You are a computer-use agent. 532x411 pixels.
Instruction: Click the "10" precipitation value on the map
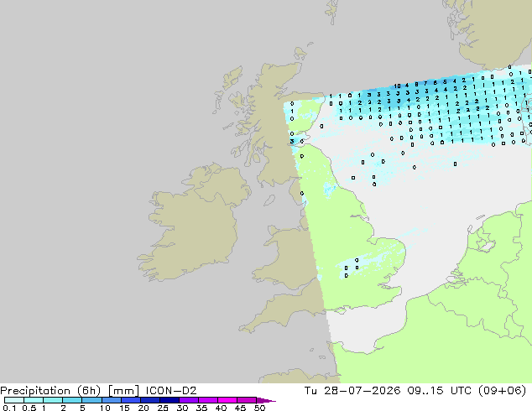[x=397, y=86]
